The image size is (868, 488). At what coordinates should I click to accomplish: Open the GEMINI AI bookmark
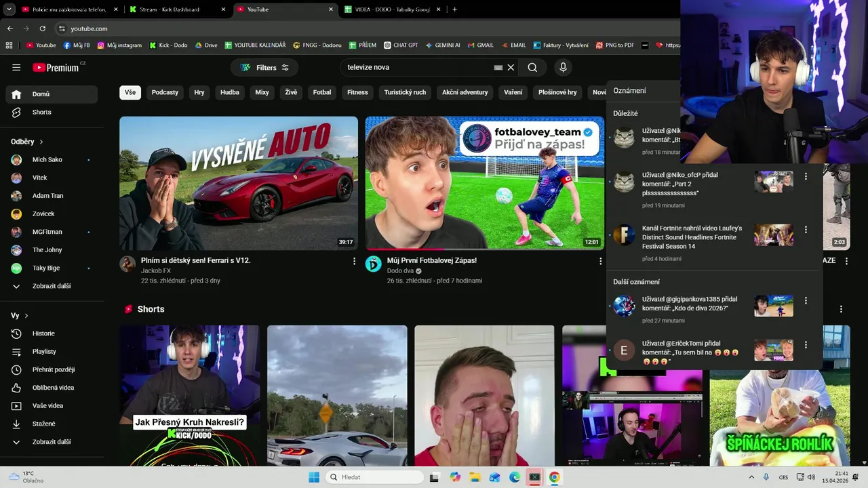pyautogui.click(x=443, y=45)
